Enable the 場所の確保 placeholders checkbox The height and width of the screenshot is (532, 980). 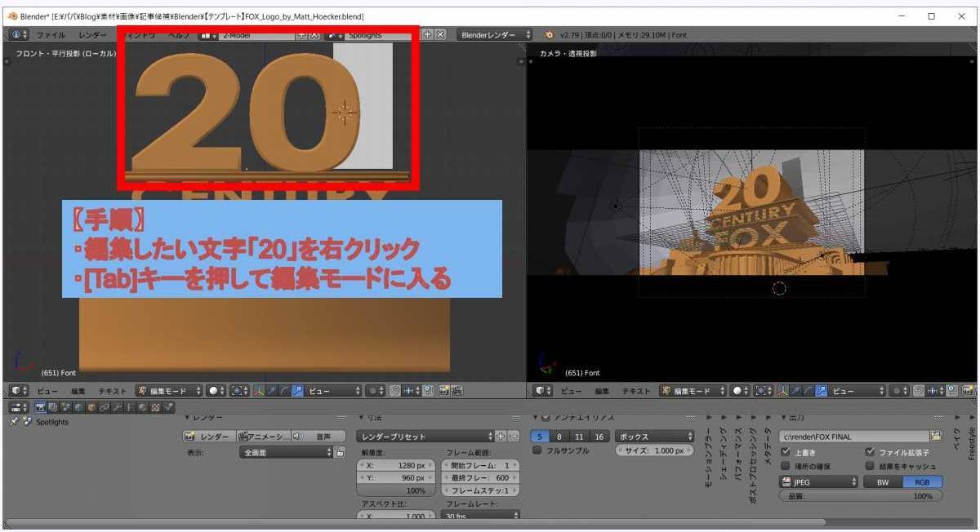(786, 467)
